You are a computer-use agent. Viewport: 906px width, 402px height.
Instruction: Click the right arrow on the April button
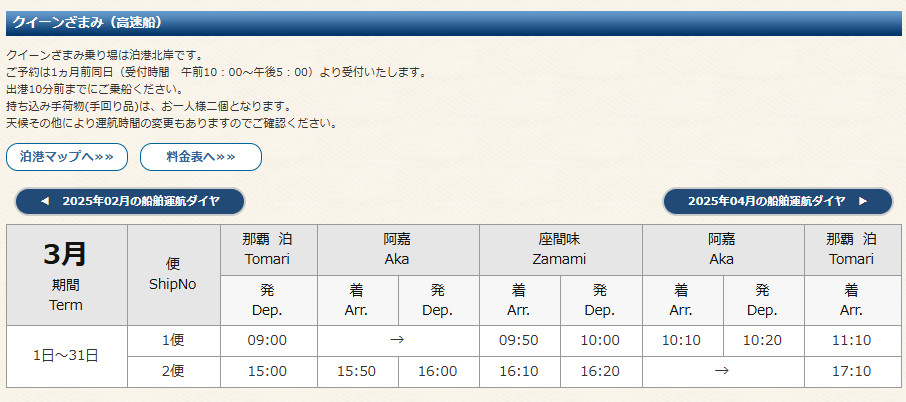863,201
